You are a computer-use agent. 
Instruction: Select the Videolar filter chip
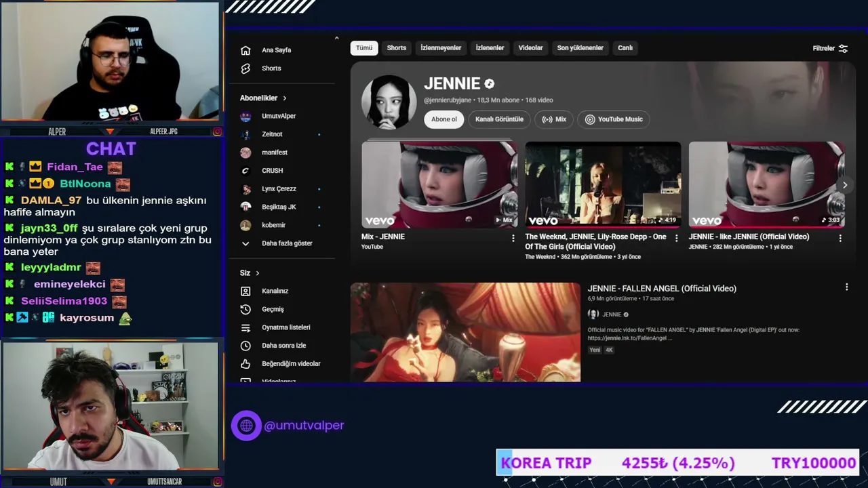coord(531,48)
